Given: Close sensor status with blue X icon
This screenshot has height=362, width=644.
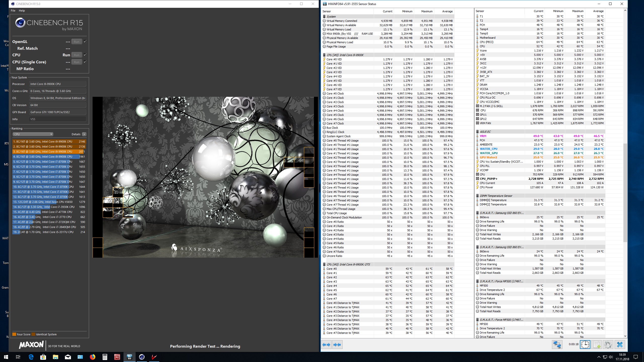Looking at the screenshot, I should (620, 344).
